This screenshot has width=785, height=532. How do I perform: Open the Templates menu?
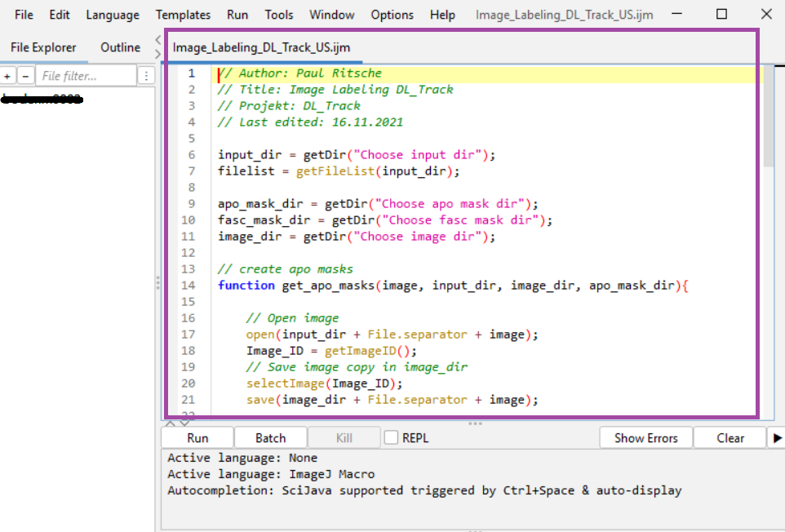(x=183, y=15)
